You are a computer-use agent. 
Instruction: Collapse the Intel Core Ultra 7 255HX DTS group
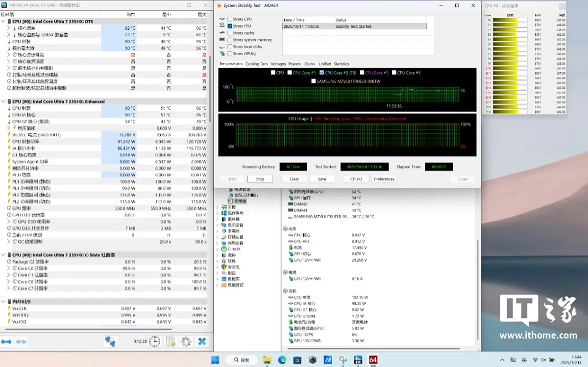pos(3,22)
